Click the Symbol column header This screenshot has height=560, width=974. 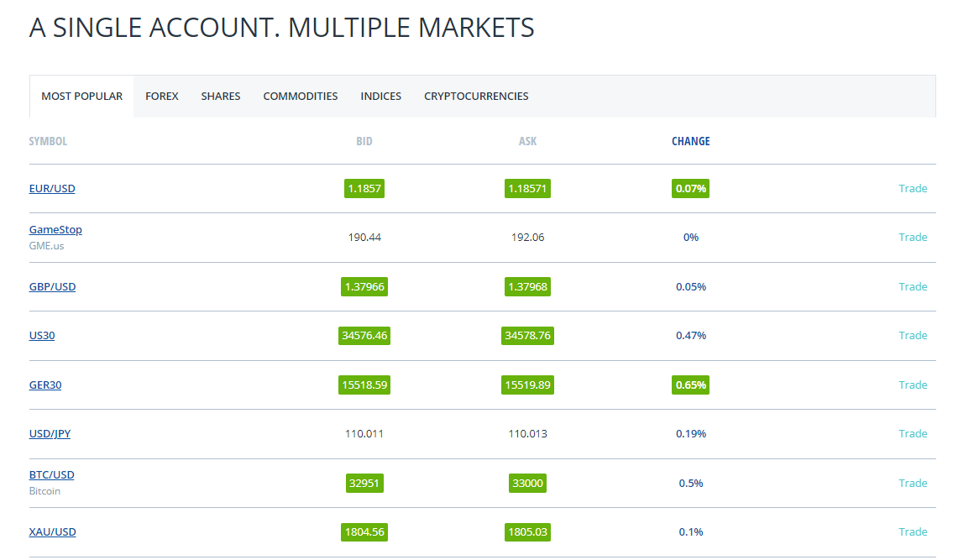(48, 141)
